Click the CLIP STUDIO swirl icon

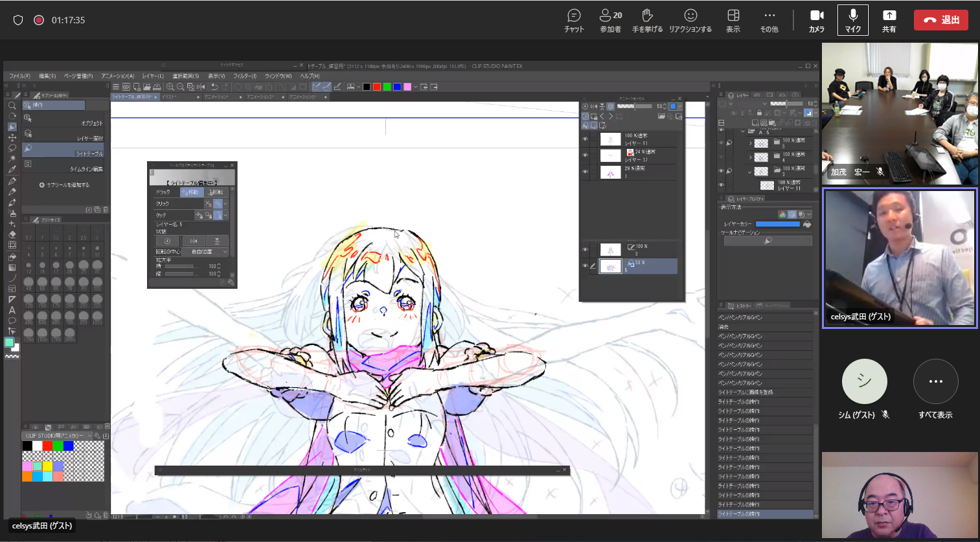pyautogui.click(x=126, y=87)
